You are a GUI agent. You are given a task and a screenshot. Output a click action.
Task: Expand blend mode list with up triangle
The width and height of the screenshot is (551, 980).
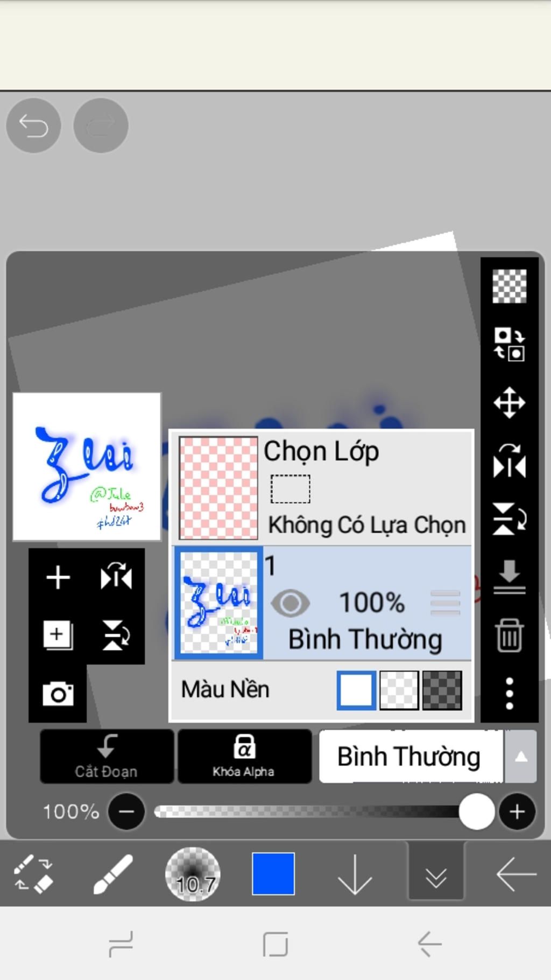point(520,756)
